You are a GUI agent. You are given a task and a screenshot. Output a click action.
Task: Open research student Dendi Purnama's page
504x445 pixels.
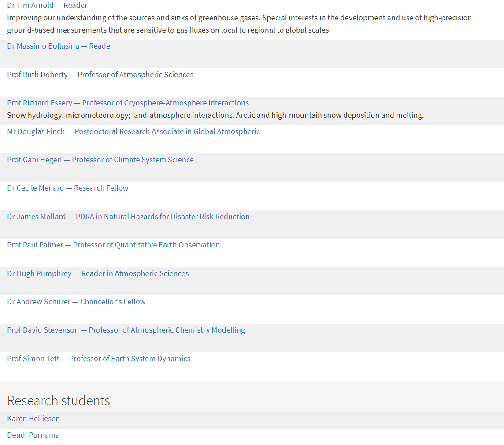click(x=33, y=435)
